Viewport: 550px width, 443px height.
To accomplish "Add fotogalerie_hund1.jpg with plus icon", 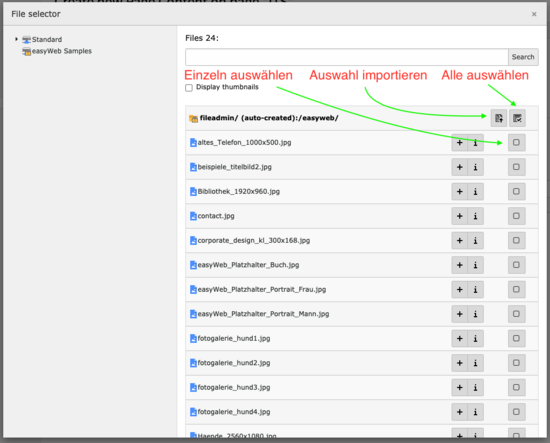I will (459, 338).
